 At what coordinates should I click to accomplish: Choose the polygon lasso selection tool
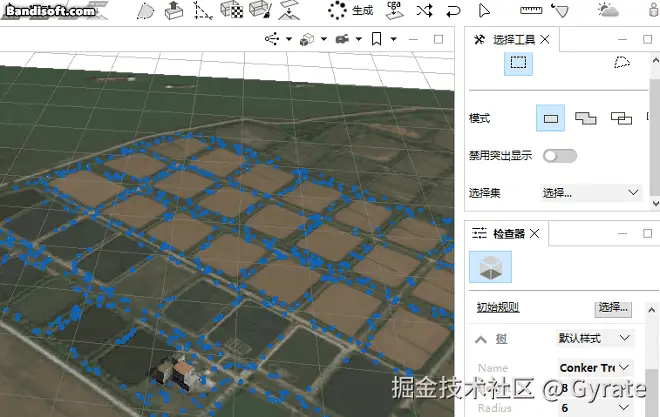(622, 63)
